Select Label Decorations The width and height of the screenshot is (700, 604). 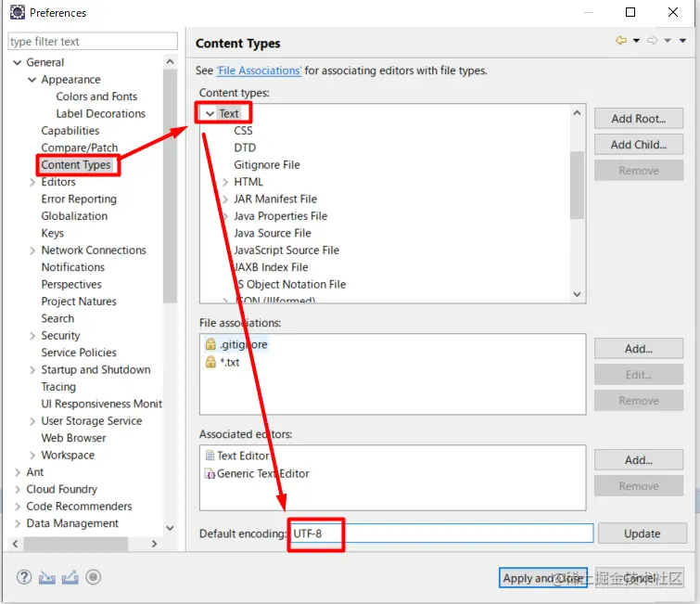pyautogui.click(x=100, y=114)
